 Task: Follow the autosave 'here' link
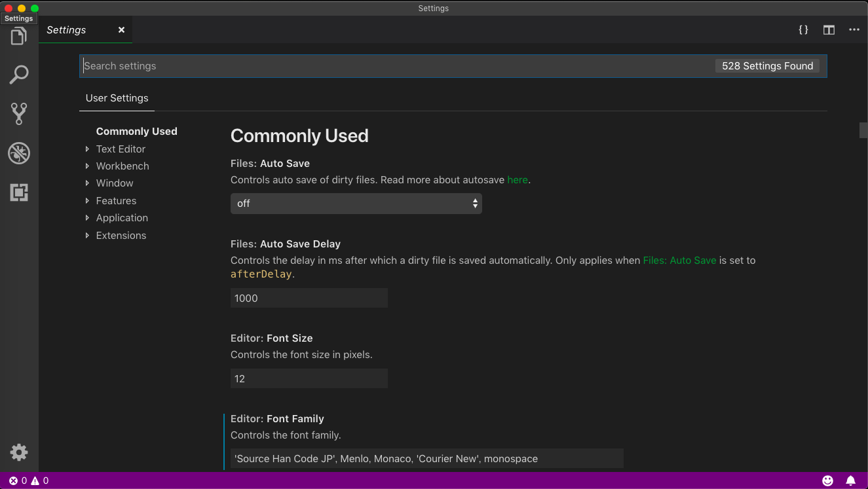click(518, 179)
